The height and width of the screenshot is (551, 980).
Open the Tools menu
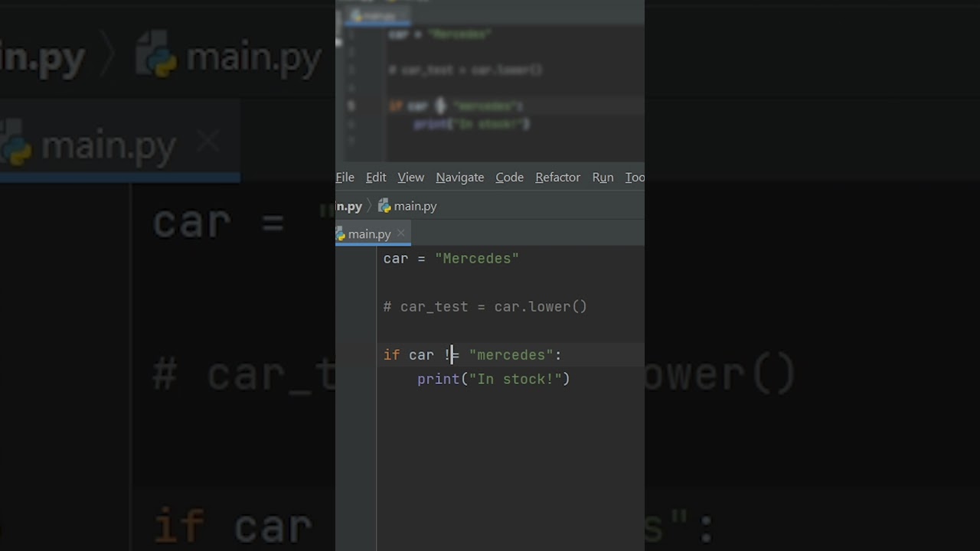635,178
